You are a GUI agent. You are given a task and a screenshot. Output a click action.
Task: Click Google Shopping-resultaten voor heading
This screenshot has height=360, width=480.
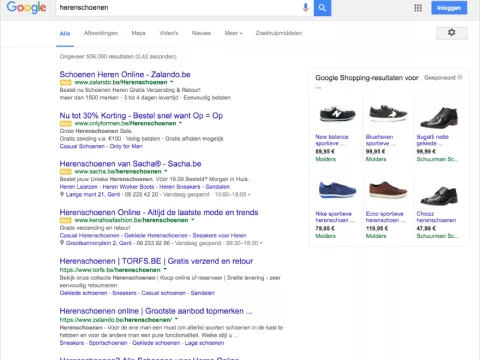click(x=367, y=78)
